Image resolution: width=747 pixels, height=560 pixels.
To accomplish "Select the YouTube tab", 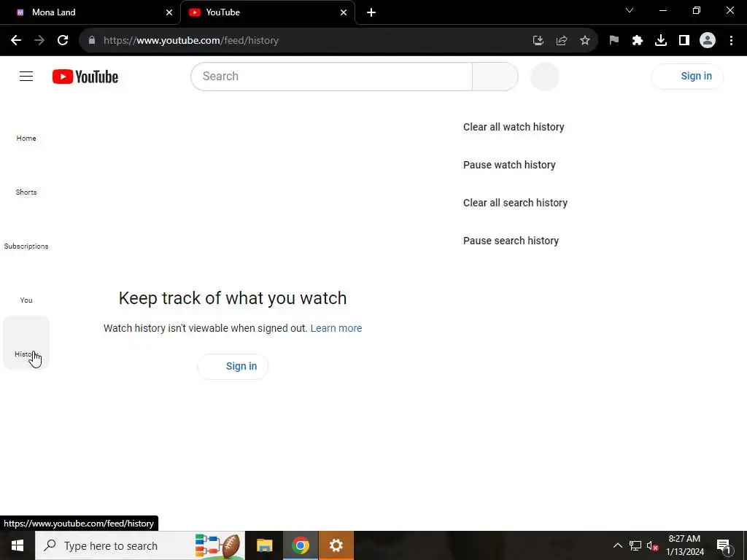I will coord(267,12).
